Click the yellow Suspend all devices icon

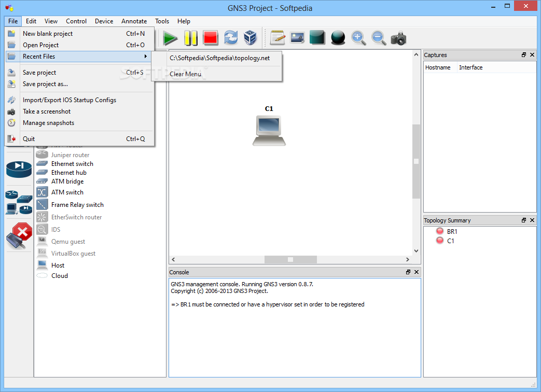pos(190,38)
